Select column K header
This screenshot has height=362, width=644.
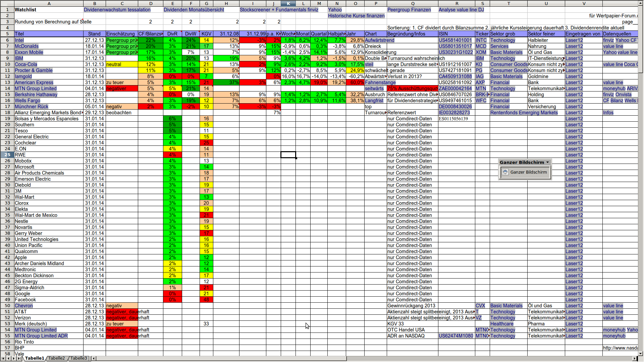coord(288,3)
